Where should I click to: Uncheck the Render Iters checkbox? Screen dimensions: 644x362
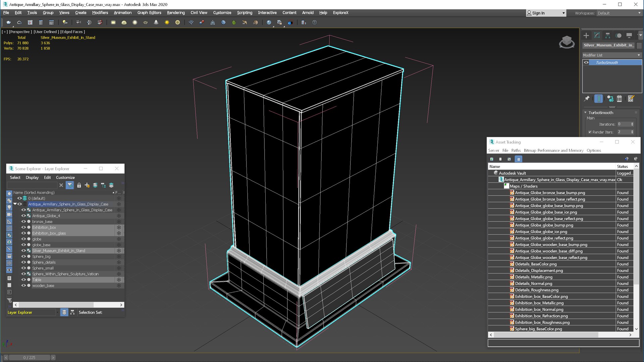(590, 132)
